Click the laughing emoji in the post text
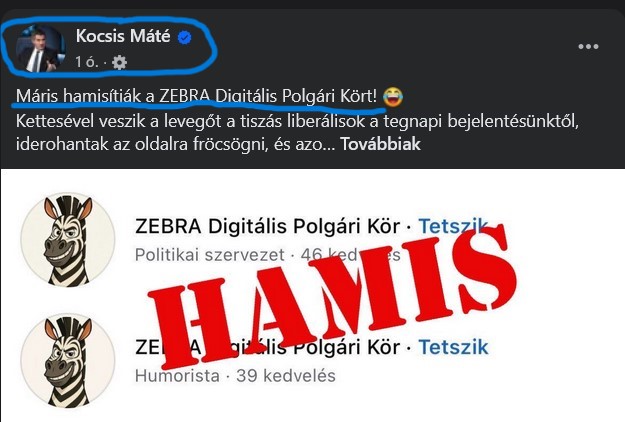 393,97
